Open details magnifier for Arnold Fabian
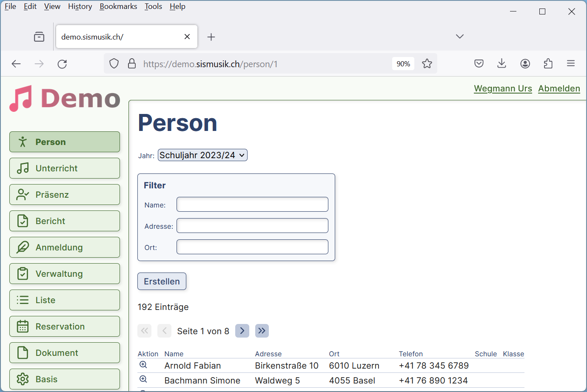This screenshot has width=587, height=392. [143, 365]
